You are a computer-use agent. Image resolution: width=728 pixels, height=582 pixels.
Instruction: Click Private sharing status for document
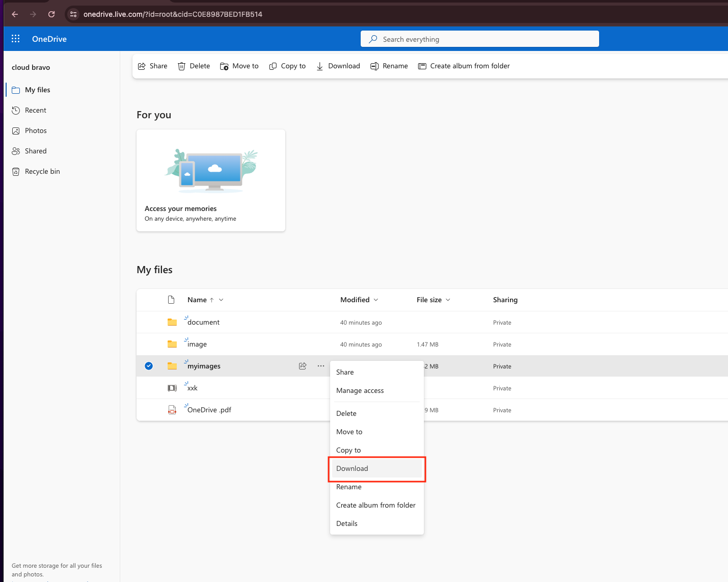click(x=502, y=323)
